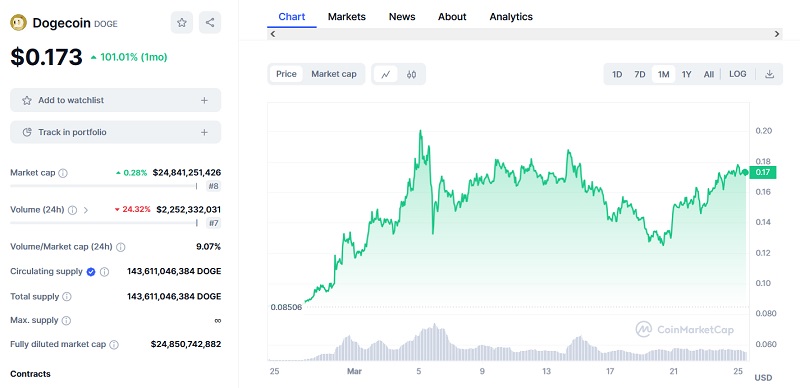Switch to line chart view icon
The height and width of the screenshot is (388, 800).
tap(386, 74)
